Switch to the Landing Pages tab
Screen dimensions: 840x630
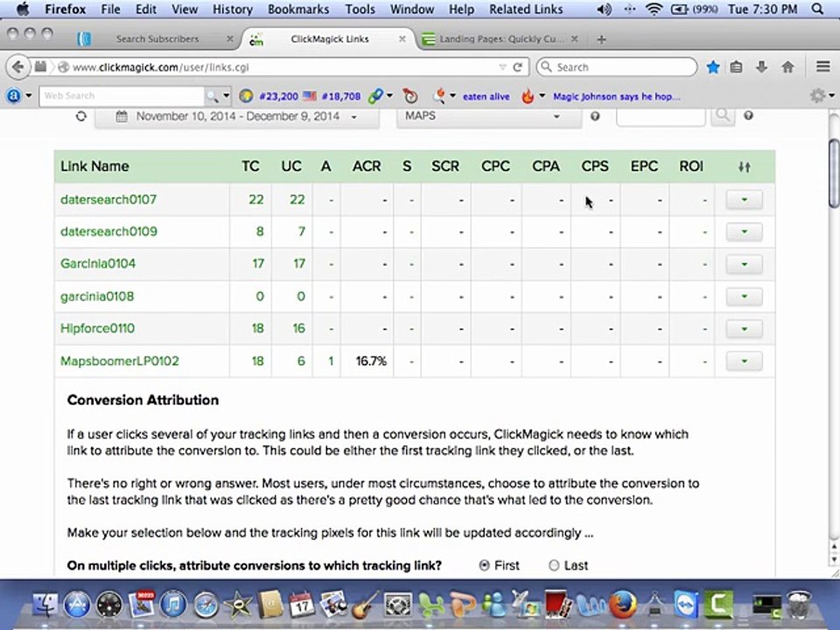(500, 39)
